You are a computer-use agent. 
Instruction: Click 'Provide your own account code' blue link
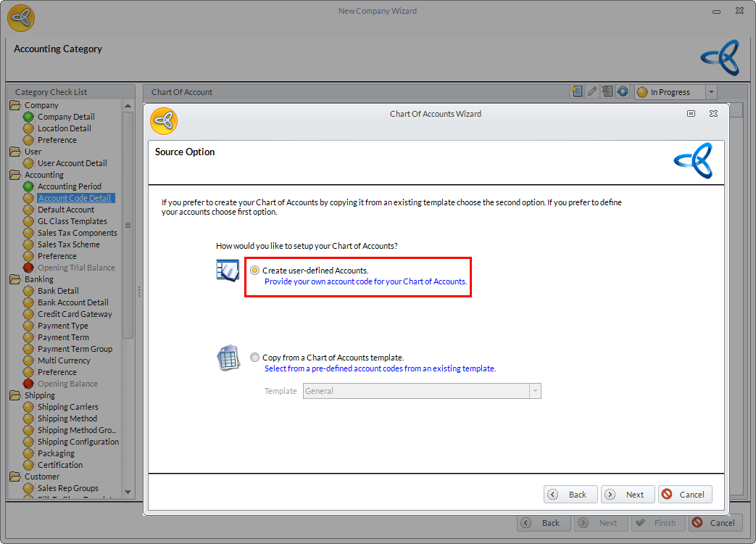pos(365,281)
